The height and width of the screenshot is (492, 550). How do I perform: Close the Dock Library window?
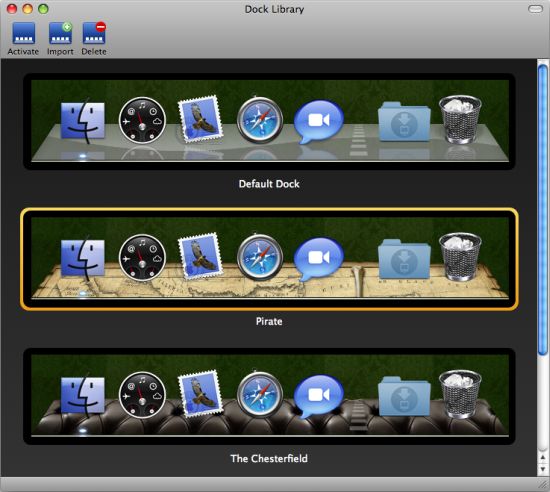[12, 9]
